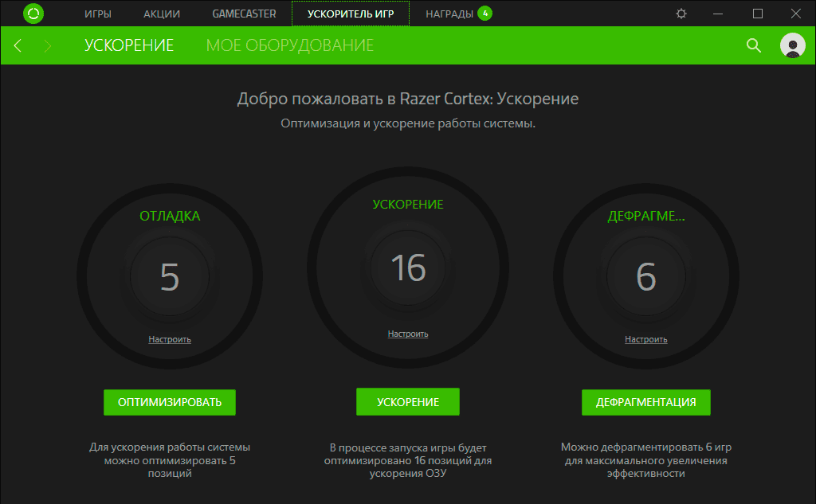The height and width of the screenshot is (504, 816).
Task: Go forward with the right arrow
Action: click(x=47, y=45)
